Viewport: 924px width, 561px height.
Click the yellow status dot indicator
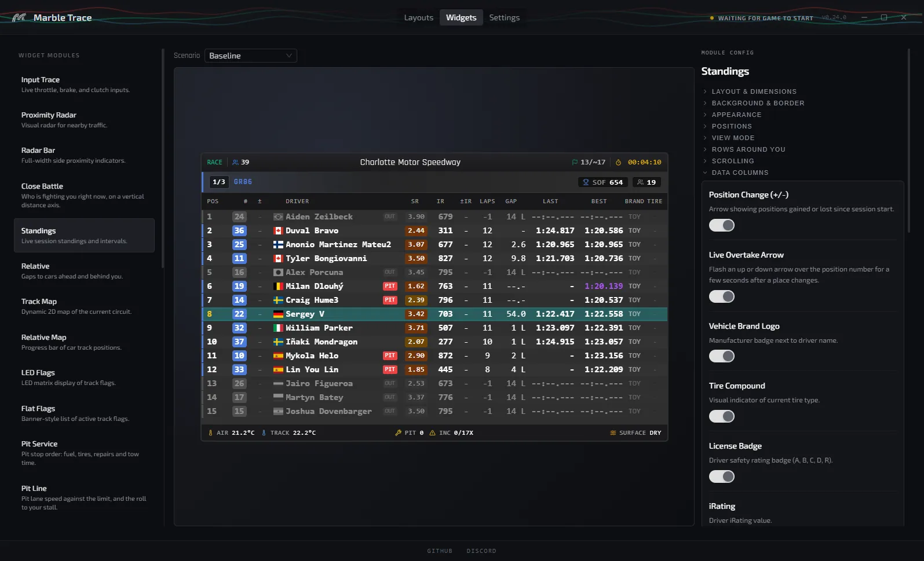click(x=711, y=18)
